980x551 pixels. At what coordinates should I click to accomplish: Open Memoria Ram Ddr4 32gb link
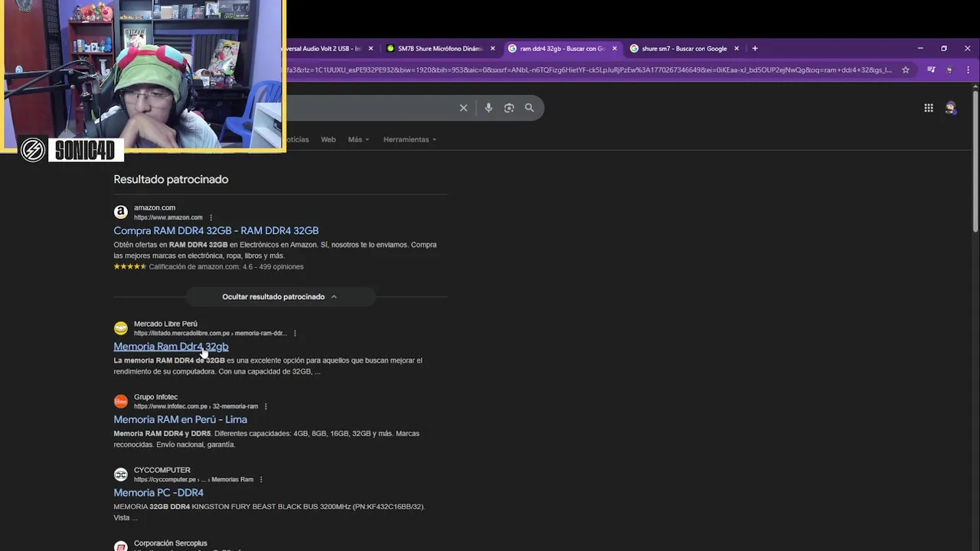coord(171,347)
